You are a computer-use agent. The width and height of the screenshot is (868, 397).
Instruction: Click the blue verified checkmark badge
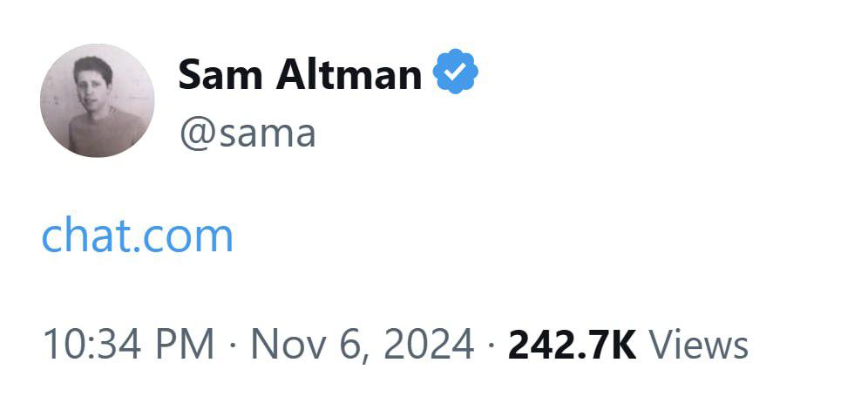[457, 73]
